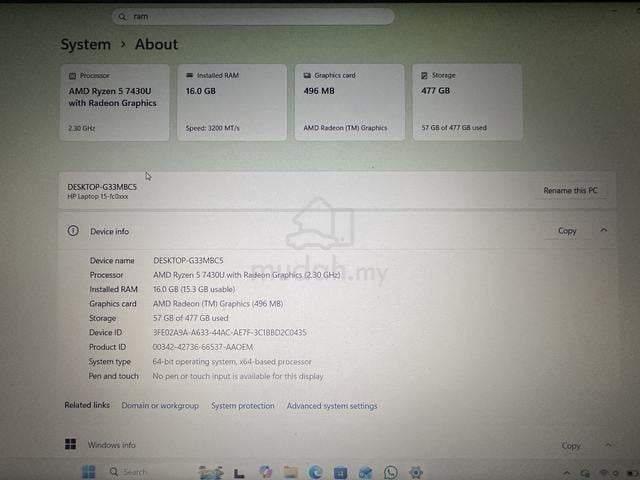Select '16.0 GB (15.3 GB usable)' text
The image size is (640, 480).
click(194, 289)
